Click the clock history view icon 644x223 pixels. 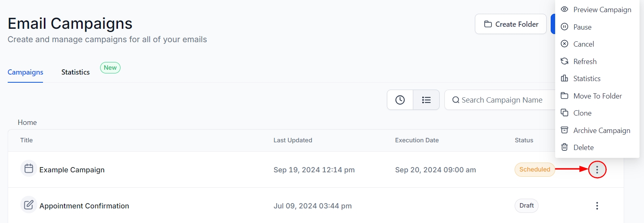point(400,100)
